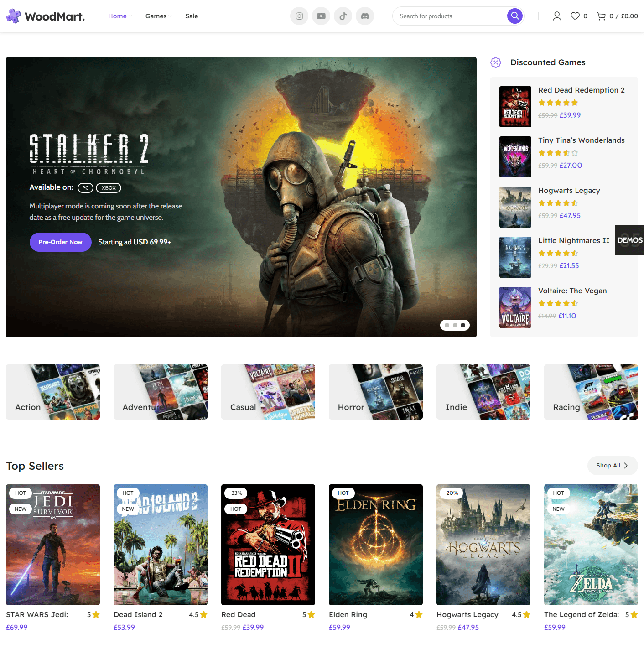Open the Voltaire: The Vegan title link
The width and height of the screenshot is (644, 649).
pos(572,291)
